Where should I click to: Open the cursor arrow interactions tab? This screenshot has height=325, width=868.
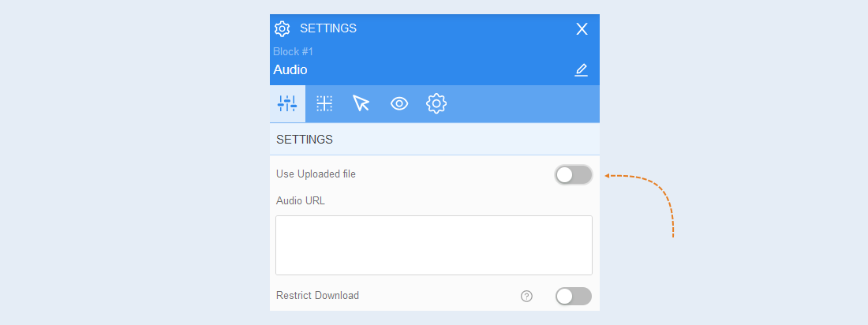[x=361, y=103]
